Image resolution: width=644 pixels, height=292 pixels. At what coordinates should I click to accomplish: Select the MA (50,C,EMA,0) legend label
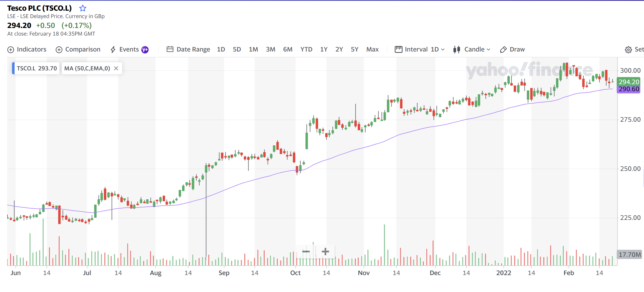(x=87, y=68)
